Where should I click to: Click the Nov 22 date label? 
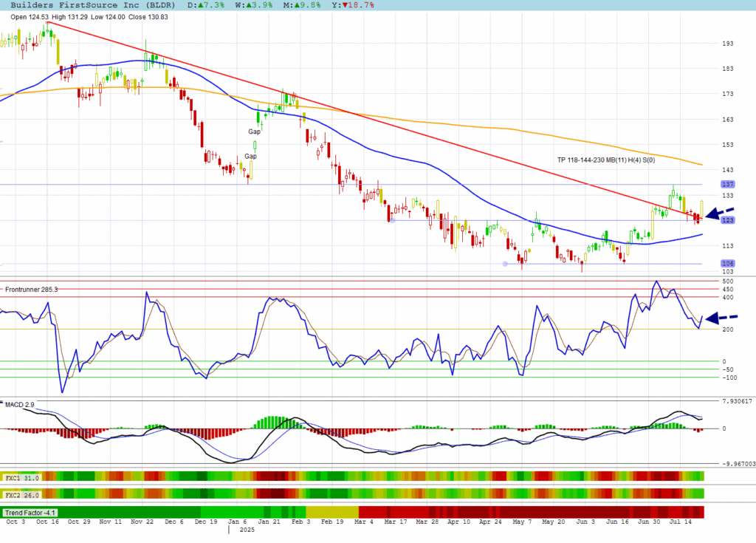[x=142, y=522]
